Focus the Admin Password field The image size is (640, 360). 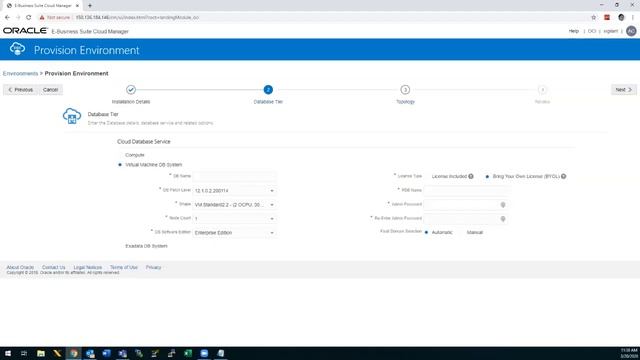tap(465, 204)
